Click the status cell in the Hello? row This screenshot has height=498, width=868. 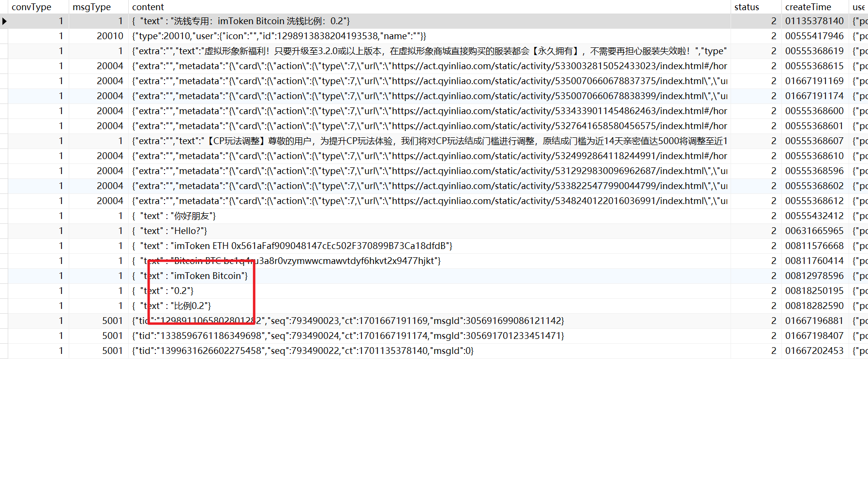(x=756, y=231)
